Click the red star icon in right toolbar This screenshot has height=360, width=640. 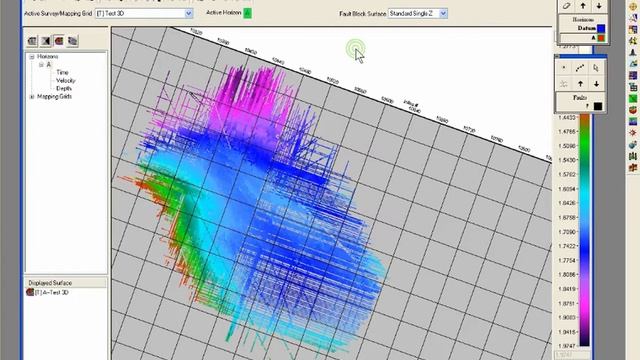pyautogui.click(x=633, y=133)
